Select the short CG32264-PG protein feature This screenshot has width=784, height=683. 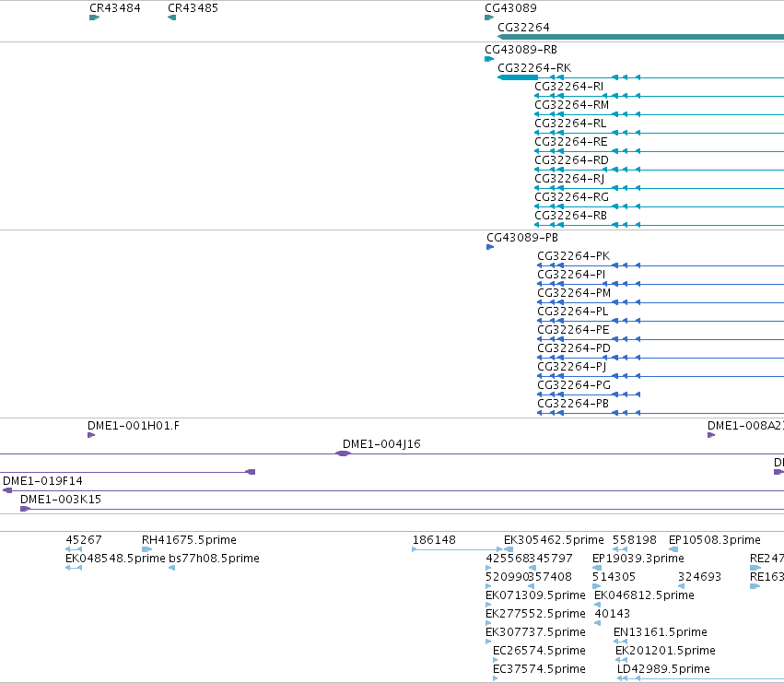tap(589, 394)
